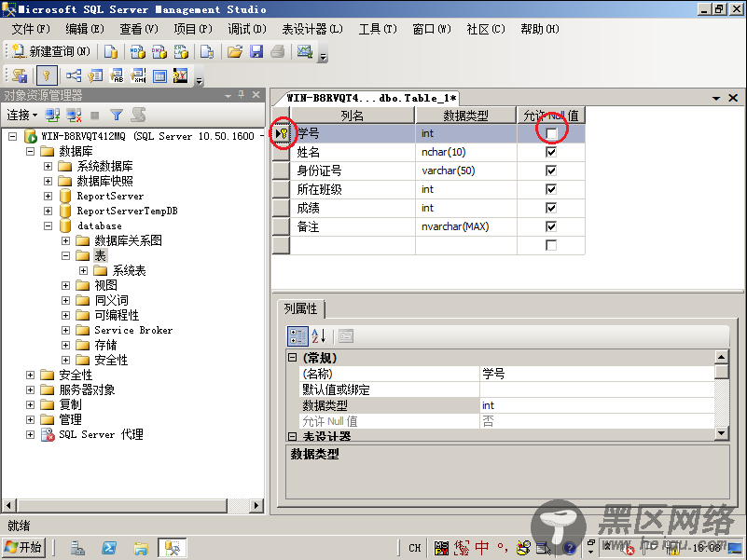Screen dimensions: 747x560
Task: Open the 文件(F) menu
Action: pos(31,29)
